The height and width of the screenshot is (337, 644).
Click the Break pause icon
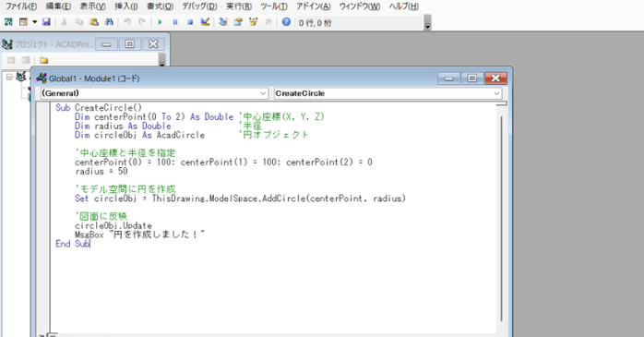tap(175, 22)
